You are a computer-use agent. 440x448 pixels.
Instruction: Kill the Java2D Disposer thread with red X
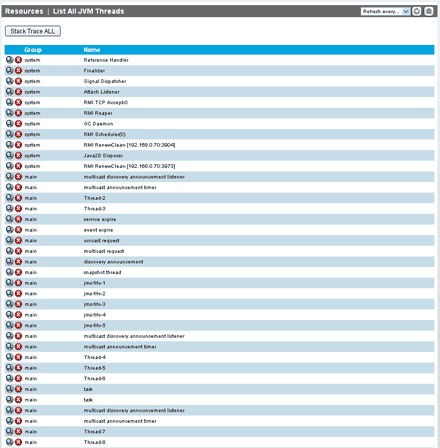18,156
